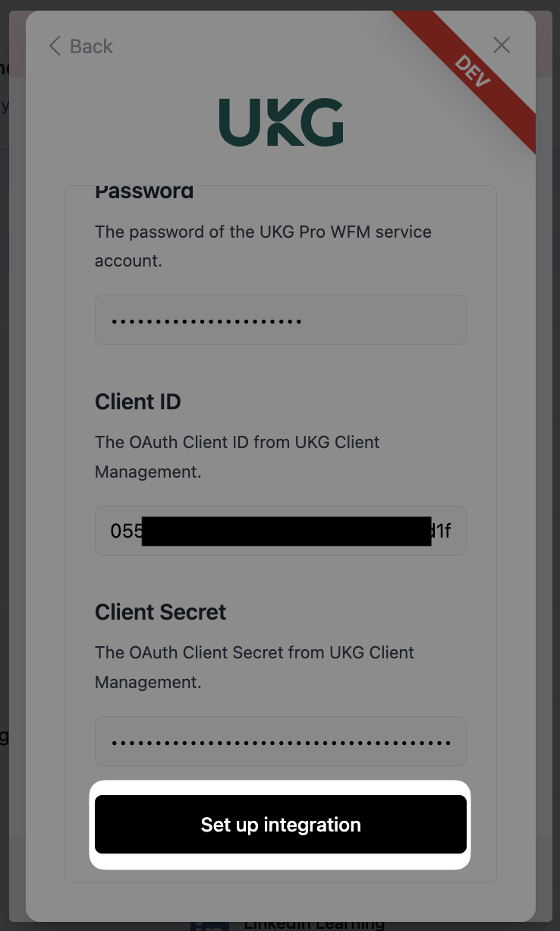Focus the Password input field
Image resolution: width=560 pixels, height=931 pixels.
click(x=280, y=320)
